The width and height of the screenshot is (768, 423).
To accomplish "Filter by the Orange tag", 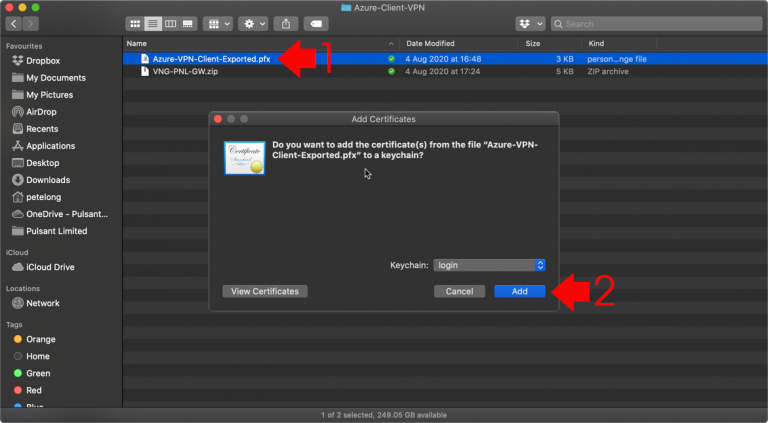I will point(41,339).
